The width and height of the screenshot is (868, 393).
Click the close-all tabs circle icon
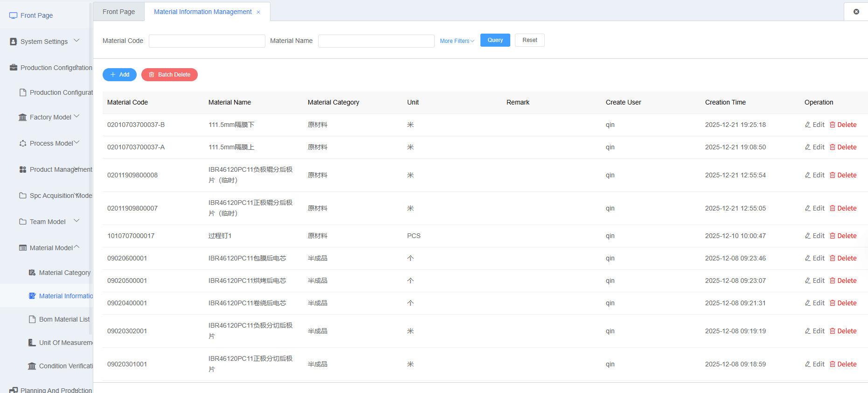[x=856, y=12]
